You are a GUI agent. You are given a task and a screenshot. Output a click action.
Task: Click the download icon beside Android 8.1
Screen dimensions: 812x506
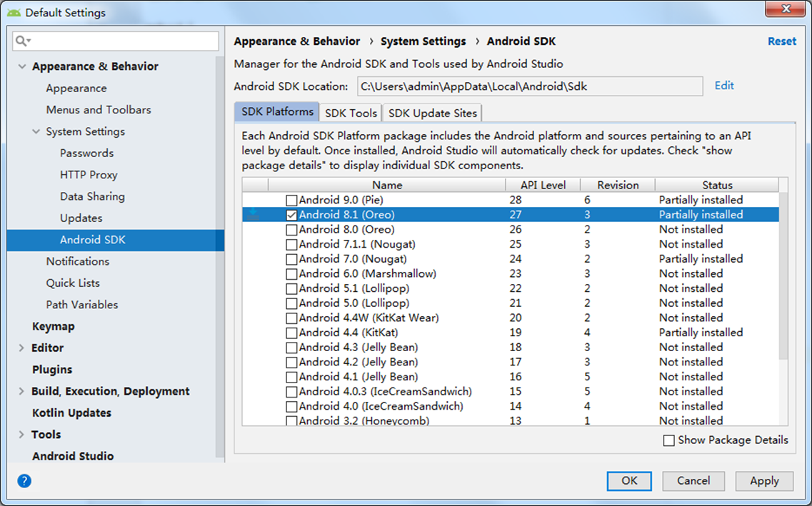point(254,214)
